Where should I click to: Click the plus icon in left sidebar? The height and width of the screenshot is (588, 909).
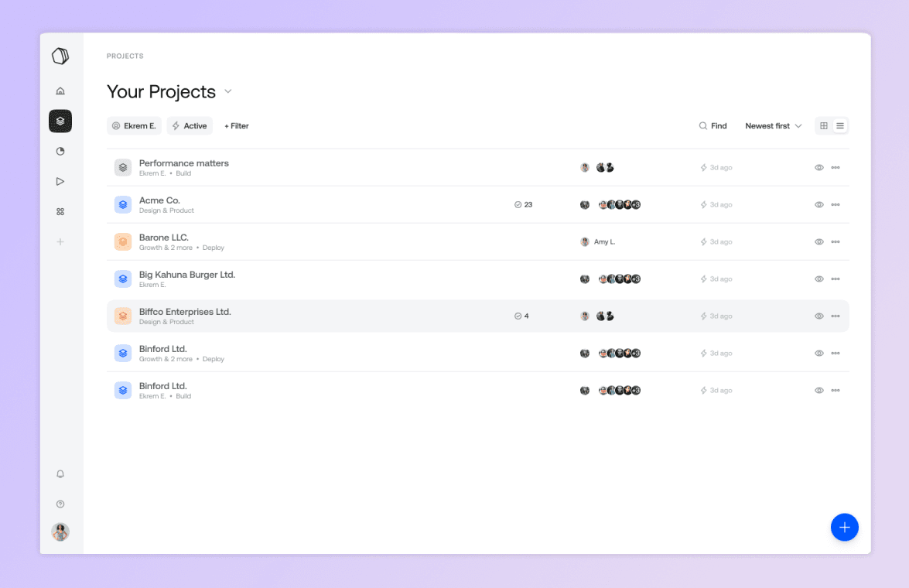point(60,242)
